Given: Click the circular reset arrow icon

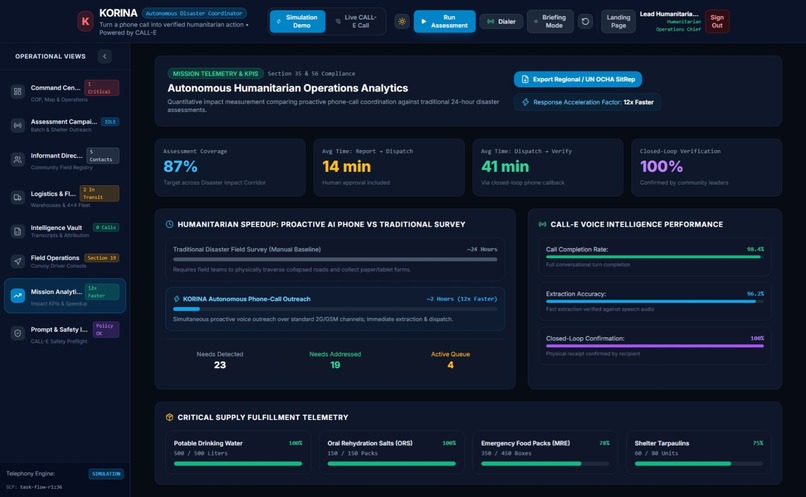Looking at the screenshot, I should point(585,21).
